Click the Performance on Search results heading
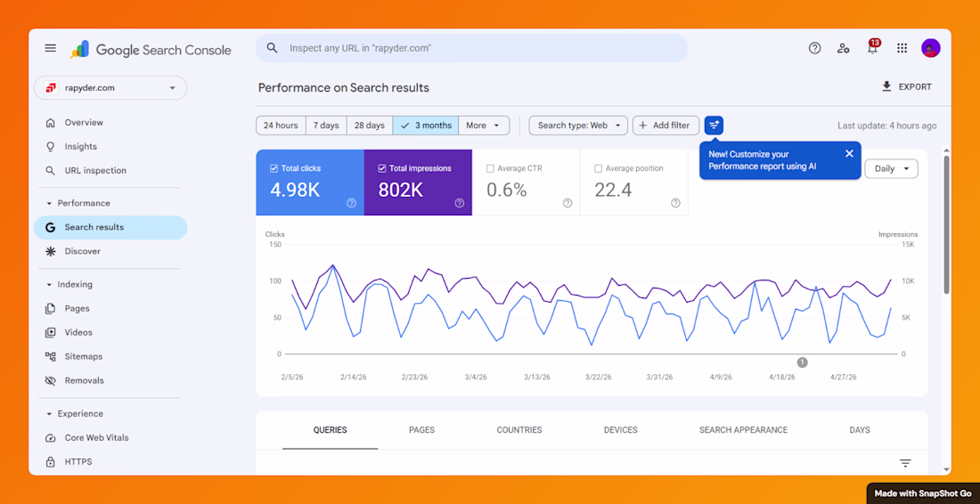Screen dimensions: 980x504 (x=344, y=88)
